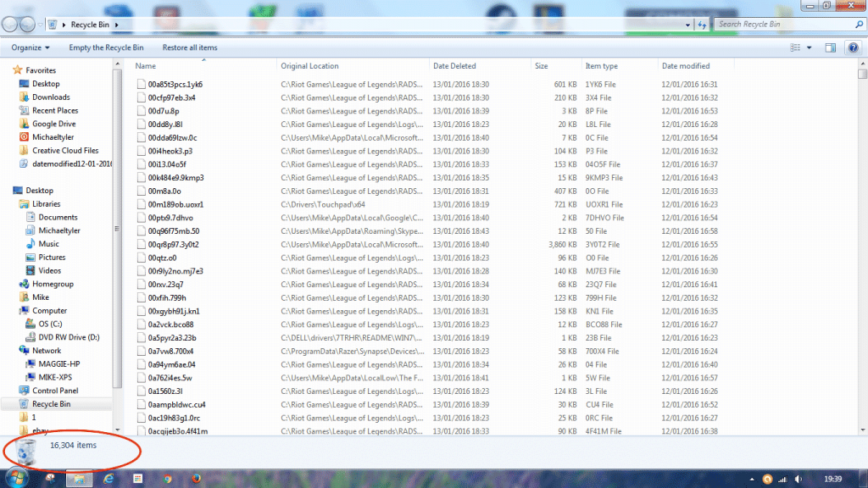Open the address bar history dropdown

click(687, 25)
